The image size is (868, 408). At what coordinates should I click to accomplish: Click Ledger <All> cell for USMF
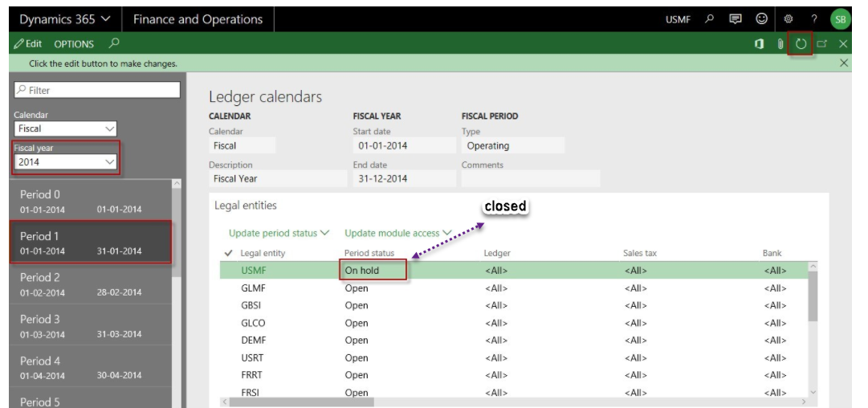click(x=496, y=271)
